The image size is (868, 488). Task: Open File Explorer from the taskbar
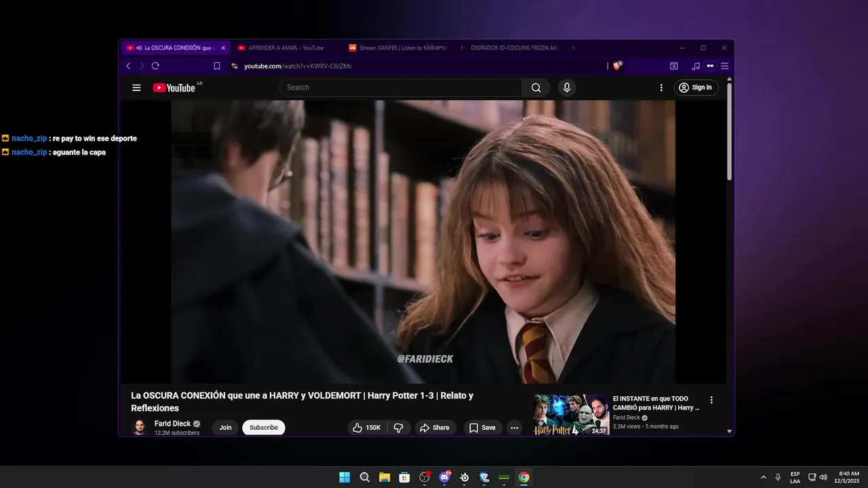click(384, 477)
